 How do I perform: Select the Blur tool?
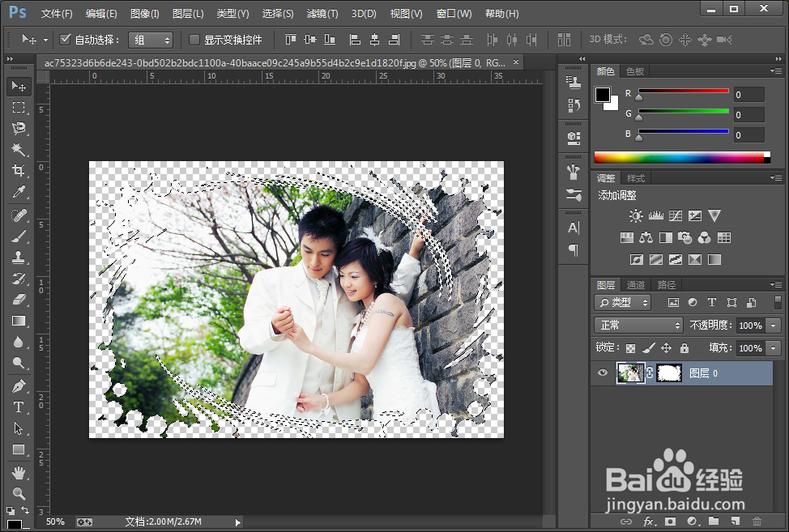pos(19,342)
